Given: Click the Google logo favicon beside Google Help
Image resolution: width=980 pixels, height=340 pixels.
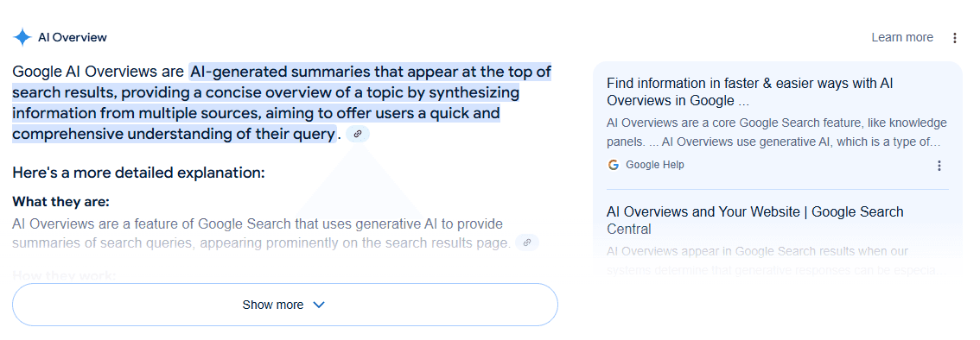Looking at the screenshot, I should [613, 165].
